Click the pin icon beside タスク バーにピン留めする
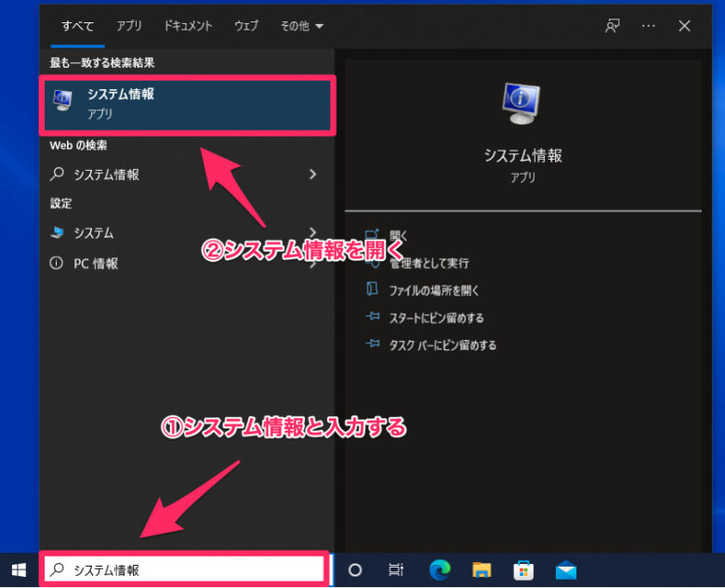 [372, 344]
